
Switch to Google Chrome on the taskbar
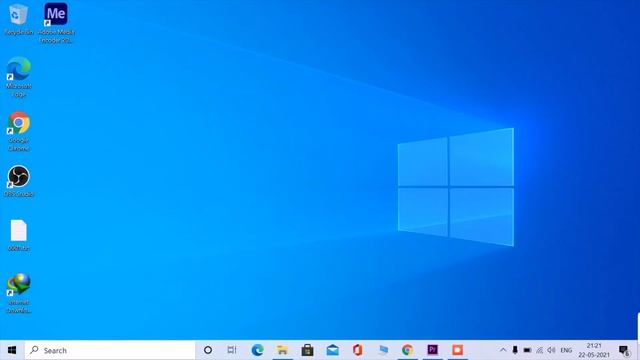[x=407, y=350]
